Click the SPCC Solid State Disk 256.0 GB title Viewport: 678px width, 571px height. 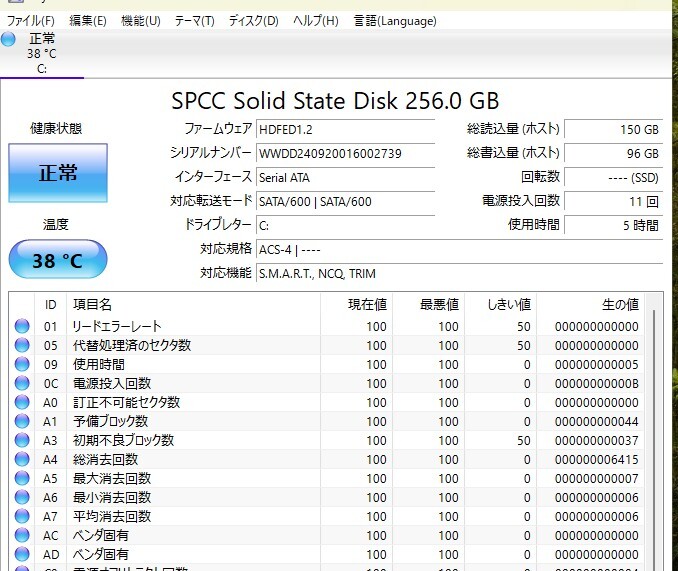(335, 101)
